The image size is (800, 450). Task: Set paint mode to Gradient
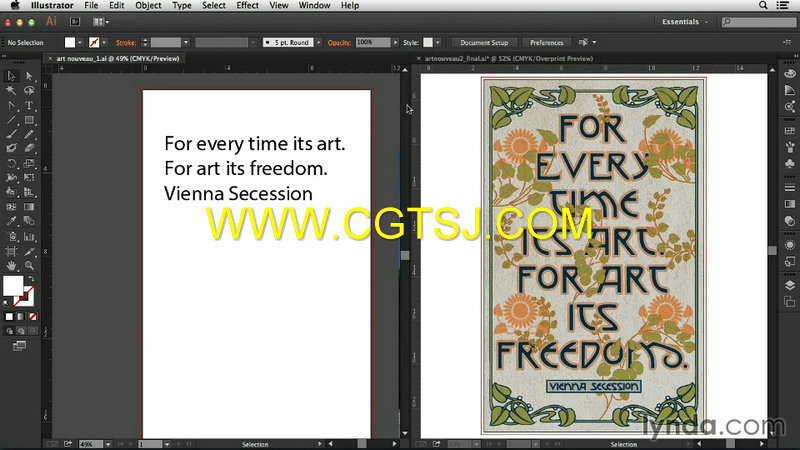[x=21, y=317]
